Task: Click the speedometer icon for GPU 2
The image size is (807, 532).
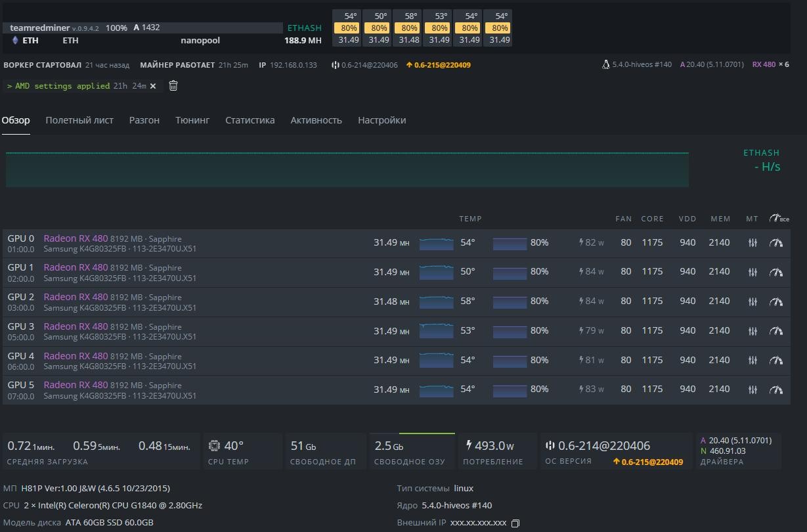Action: 776,301
